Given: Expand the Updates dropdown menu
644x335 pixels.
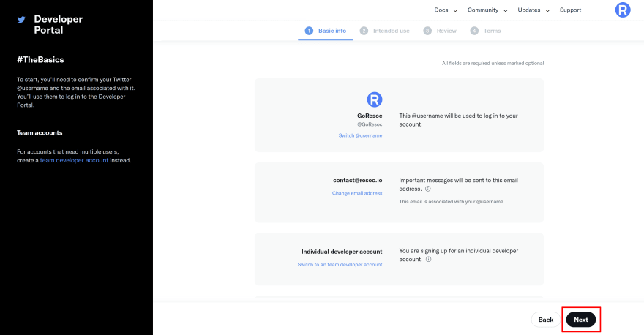Looking at the screenshot, I should 533,10.
